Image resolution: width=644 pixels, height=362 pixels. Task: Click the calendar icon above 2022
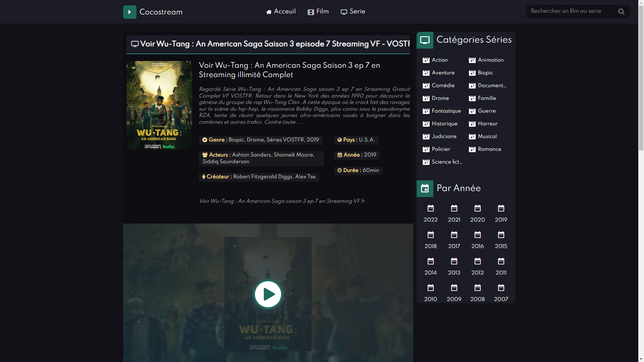(431, 208)
